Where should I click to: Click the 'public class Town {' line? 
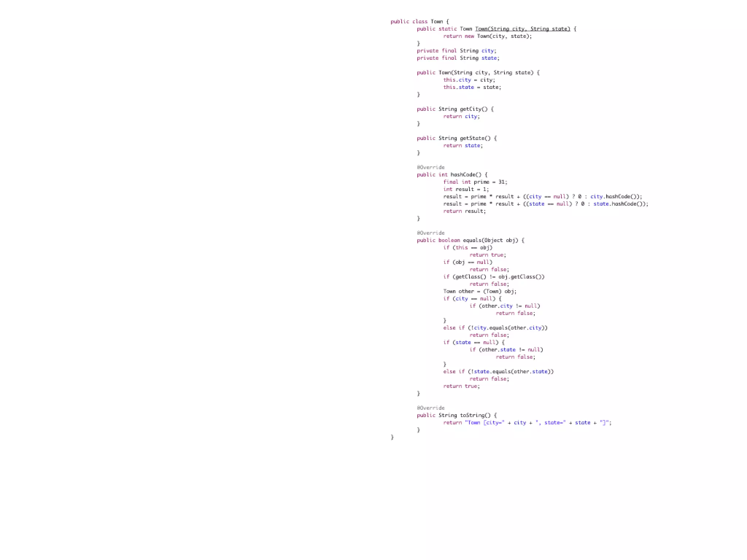tap(420, 22)
